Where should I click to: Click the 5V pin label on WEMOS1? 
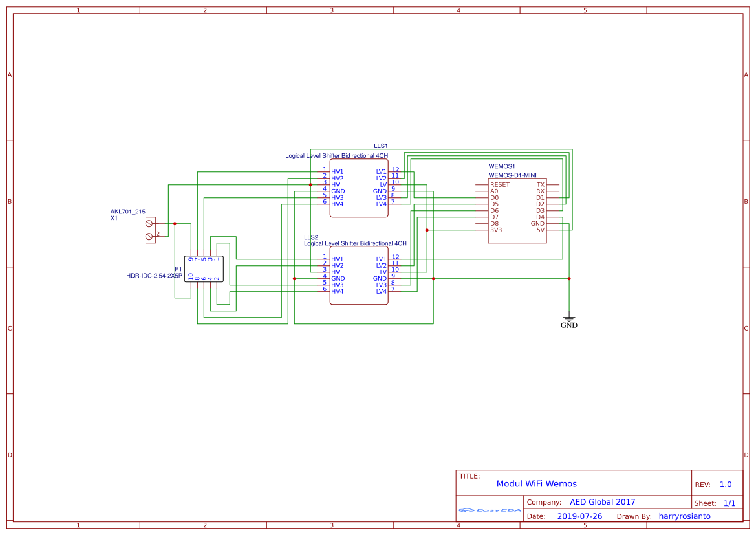coord(541,230)
